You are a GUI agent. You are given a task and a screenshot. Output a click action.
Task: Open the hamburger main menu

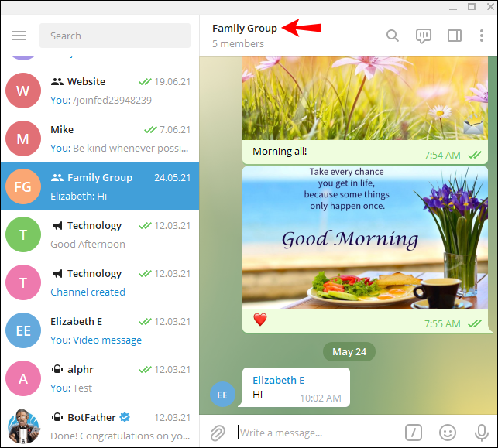pos(19,36)
